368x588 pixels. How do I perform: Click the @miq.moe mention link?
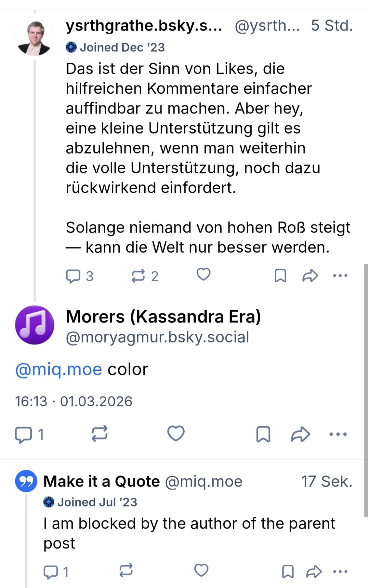click(58, 370)
